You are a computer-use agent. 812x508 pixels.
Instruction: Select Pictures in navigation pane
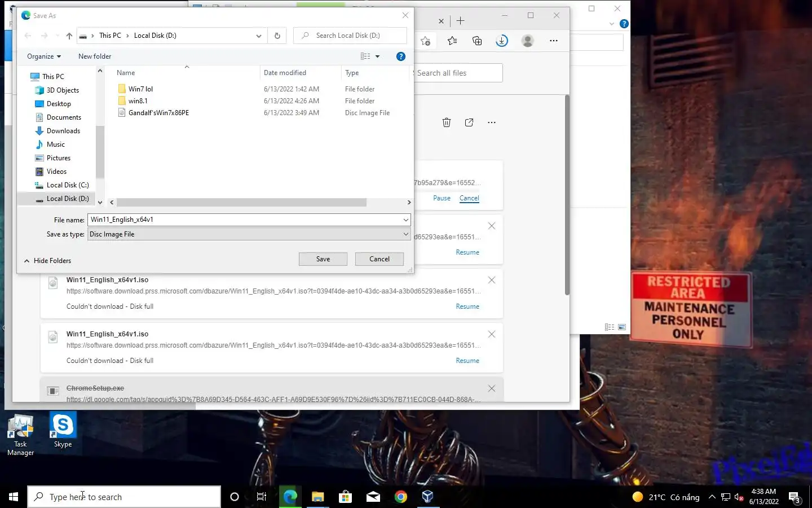click(59, 158)
